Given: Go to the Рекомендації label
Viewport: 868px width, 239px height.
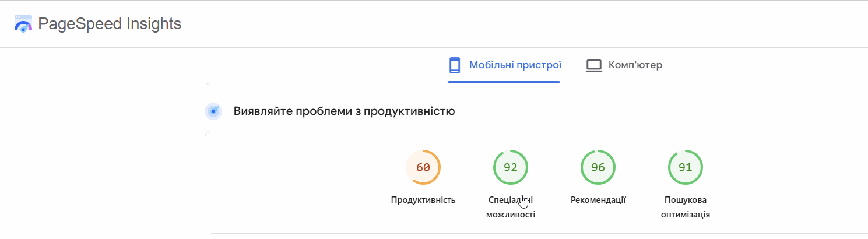Looking at the screenshot, I should coord(598,200).
